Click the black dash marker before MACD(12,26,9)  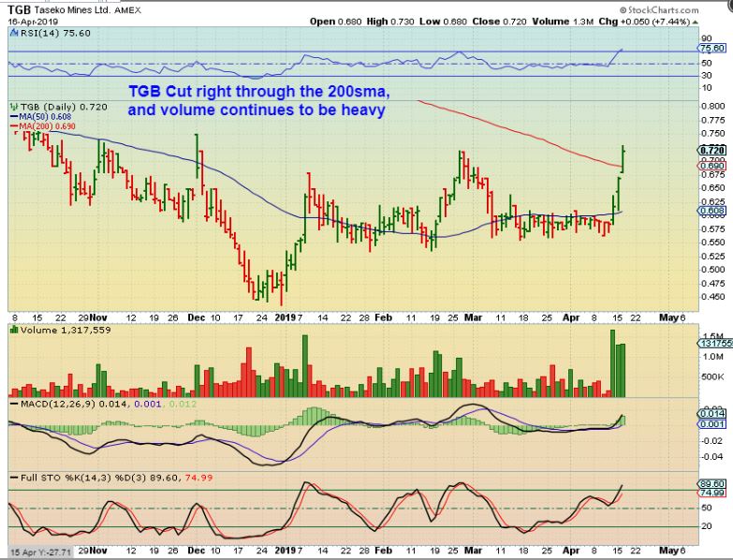[x=14, y=404]
